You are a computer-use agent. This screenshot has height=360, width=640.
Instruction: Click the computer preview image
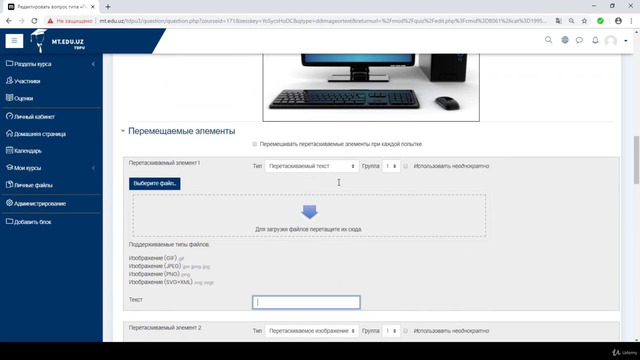[371, 87]
